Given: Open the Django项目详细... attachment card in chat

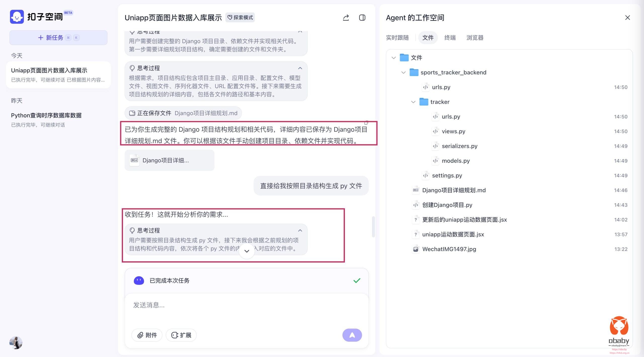Looking at the screenshot, I should click(170, 160).
